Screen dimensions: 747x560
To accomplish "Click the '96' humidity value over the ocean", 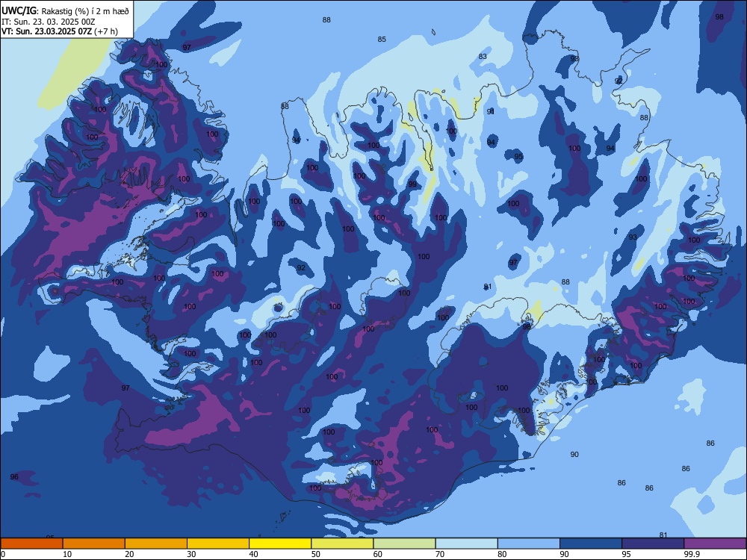I will coord(14,476).
